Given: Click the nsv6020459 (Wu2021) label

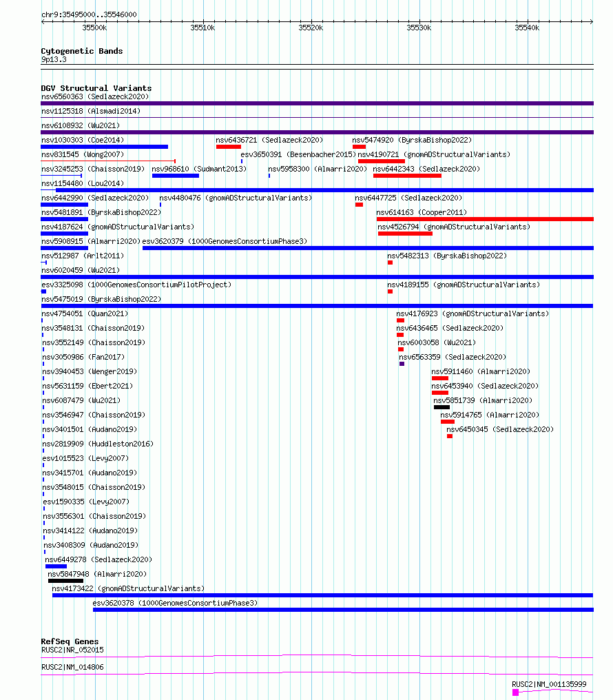Looking at the screenshot, I should [81, 270].
